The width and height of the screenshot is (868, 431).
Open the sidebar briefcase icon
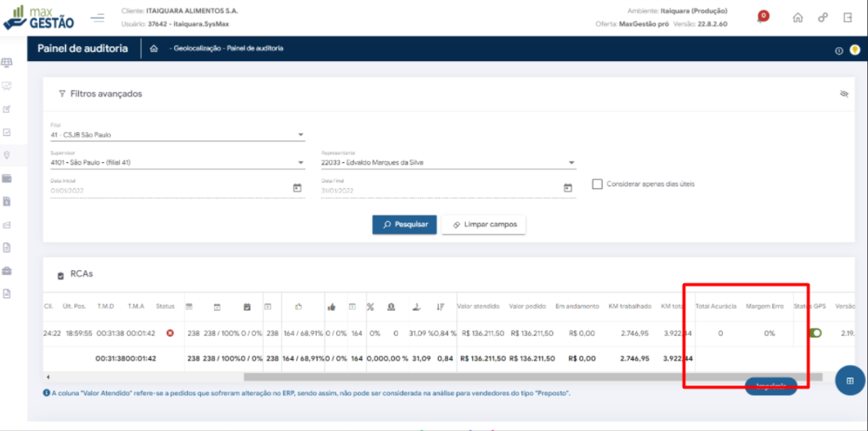(x=7, y=270)
